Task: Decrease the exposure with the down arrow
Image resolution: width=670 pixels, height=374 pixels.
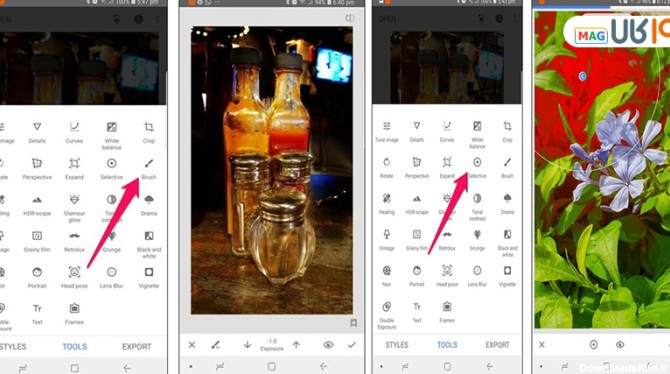Action: click(247, 345)
